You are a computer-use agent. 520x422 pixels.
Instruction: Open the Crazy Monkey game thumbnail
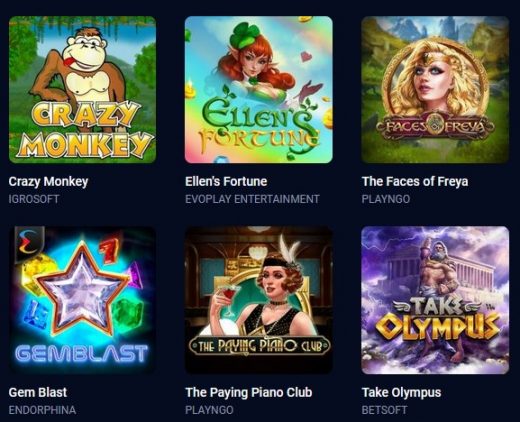pyautogui.click(x=82, y=90)
